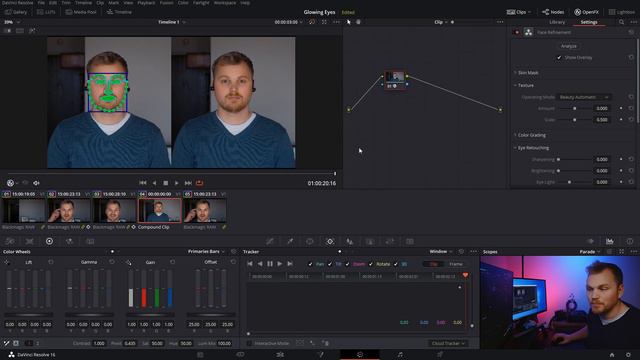
Task: Open the Clips panel dropdown
Action: 519,12
